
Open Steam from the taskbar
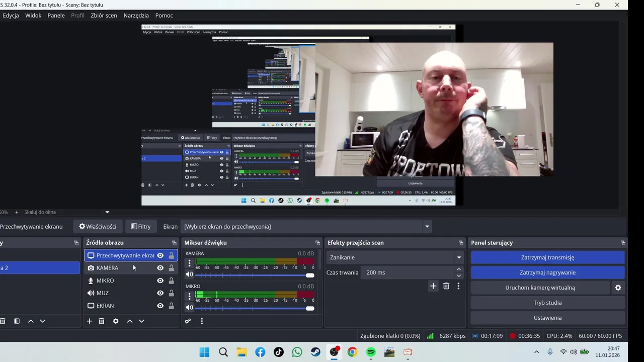315,352
